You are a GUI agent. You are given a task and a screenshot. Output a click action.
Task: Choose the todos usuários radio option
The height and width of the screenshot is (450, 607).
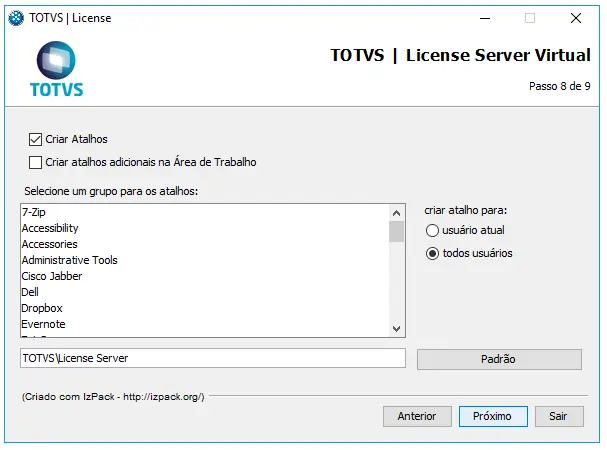coord(432,253)
